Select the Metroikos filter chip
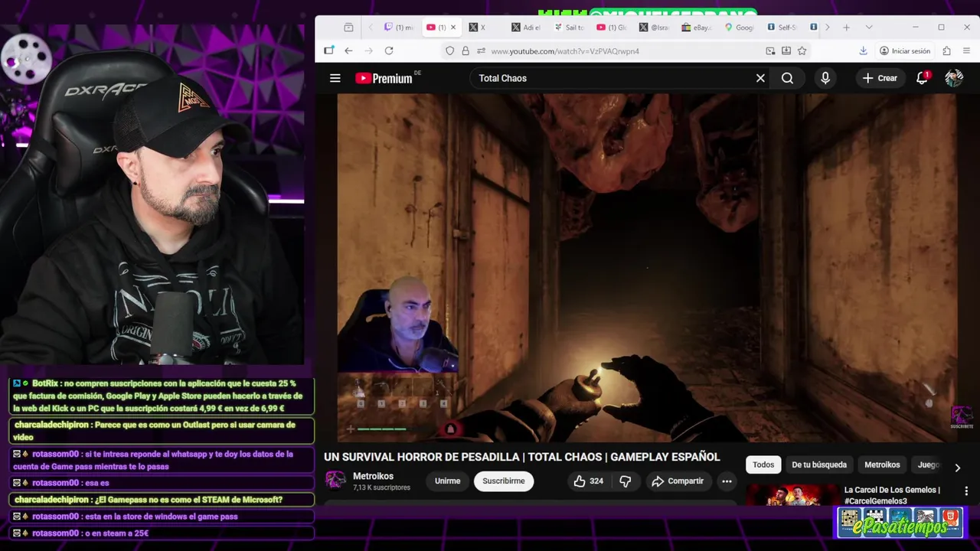The image size is (980, 551). coord(882,465)
